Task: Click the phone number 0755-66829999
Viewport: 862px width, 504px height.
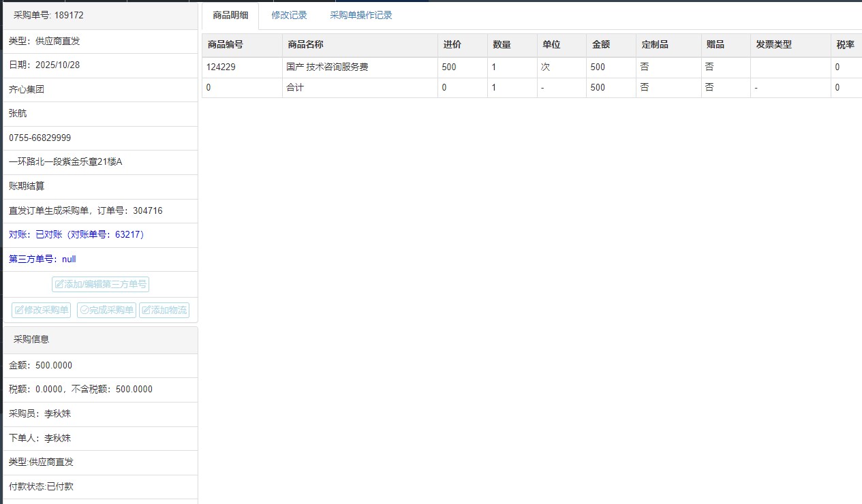Action: point(40,138)
